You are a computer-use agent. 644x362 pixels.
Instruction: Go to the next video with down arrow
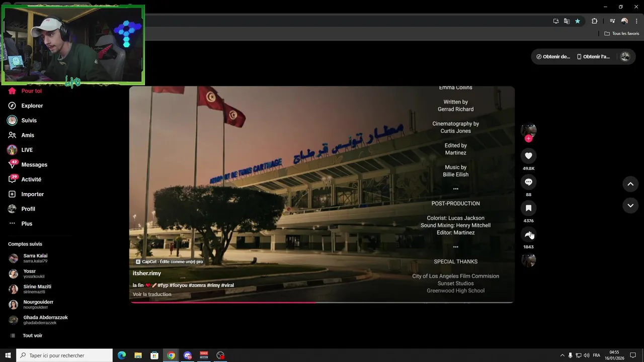click(630, 205)
